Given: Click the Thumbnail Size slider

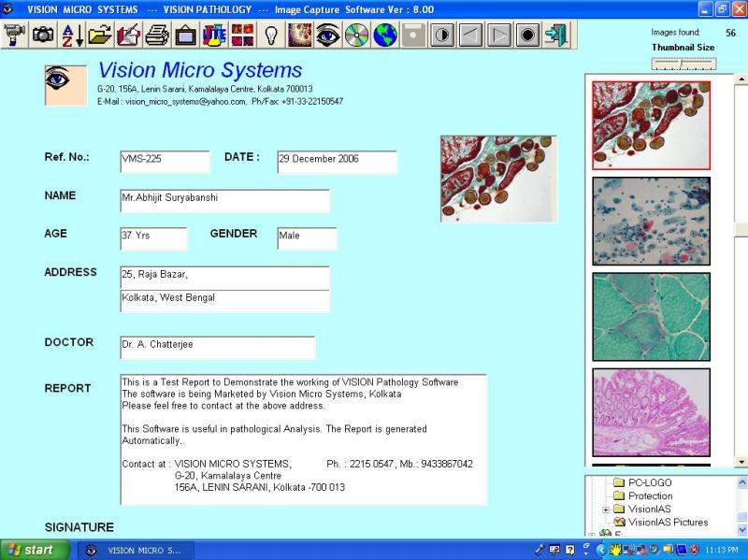Looking at the screenshot, I should pos(683,64).
